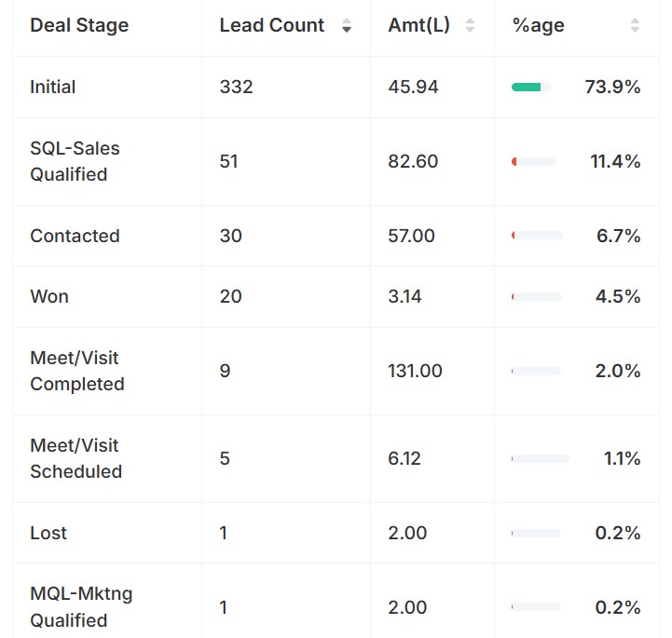Image resolution: width=672 pixels, height=638 pixels.
Task: Click the 82.60 amount cell
Action: coord(413,161)
